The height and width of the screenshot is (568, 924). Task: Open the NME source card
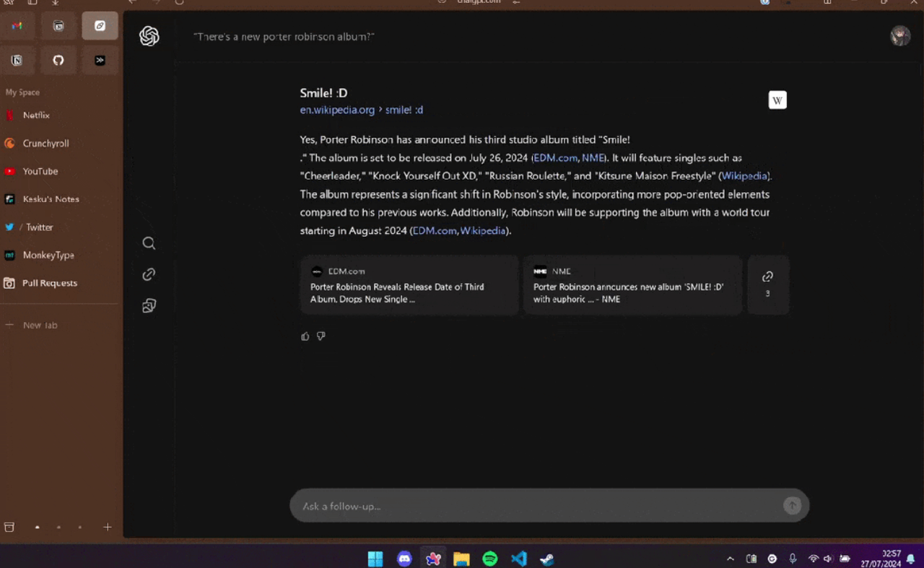(x=632, y=285)
